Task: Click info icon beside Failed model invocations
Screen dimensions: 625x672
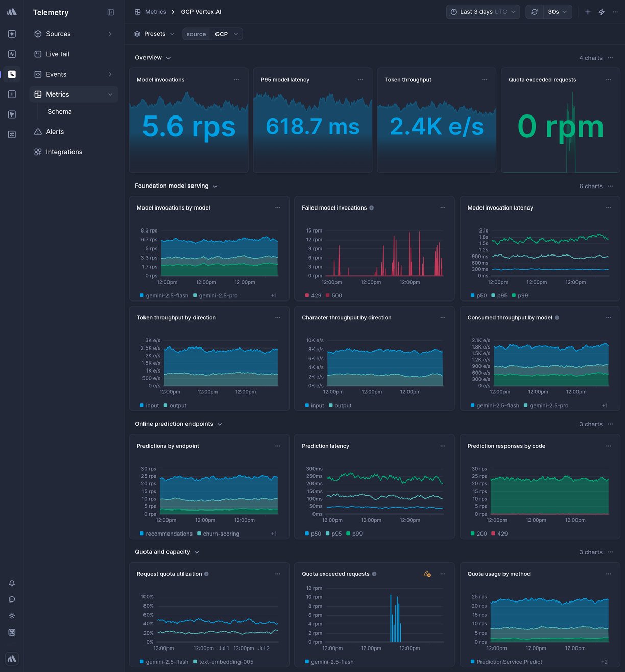Action: [x=371, y=208]
